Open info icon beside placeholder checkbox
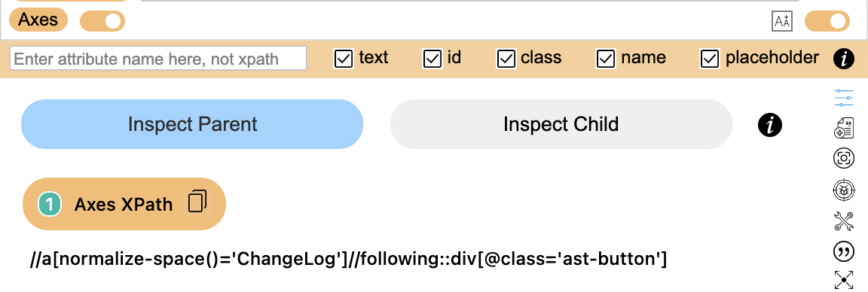This screenshot has width=868, height=292. tap(844, 58)
